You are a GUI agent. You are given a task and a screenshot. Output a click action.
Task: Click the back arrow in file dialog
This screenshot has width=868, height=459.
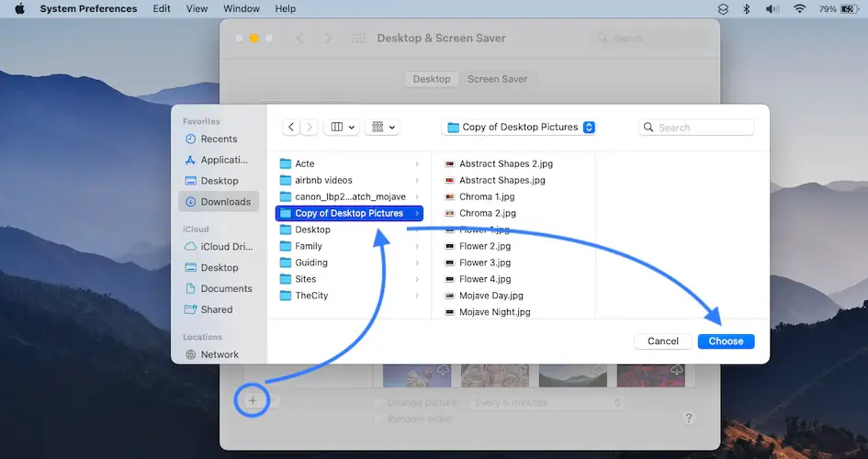click(291, 128)
